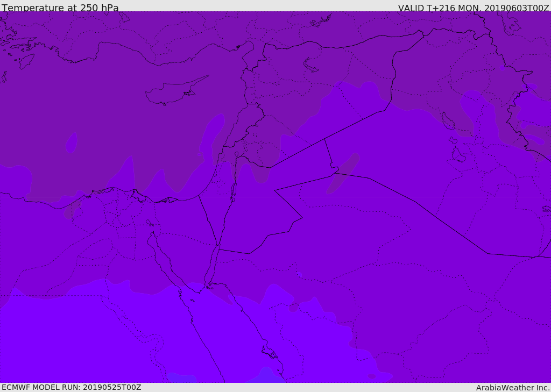Click the 'VALID T+216 MON. 20190603T00Z' label
Image resolution: width=551 pixels, height=392 pixels.
(474, 8)
